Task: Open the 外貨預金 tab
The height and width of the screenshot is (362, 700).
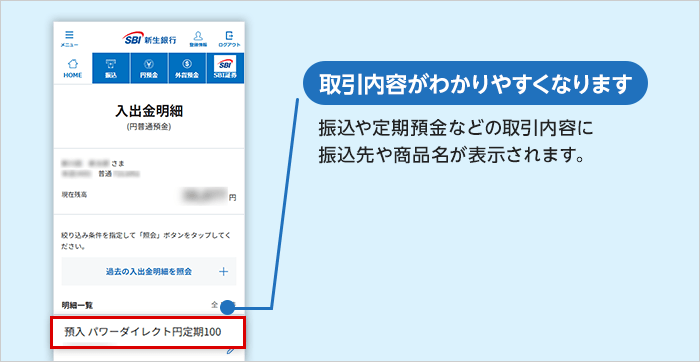Action: 187,68
